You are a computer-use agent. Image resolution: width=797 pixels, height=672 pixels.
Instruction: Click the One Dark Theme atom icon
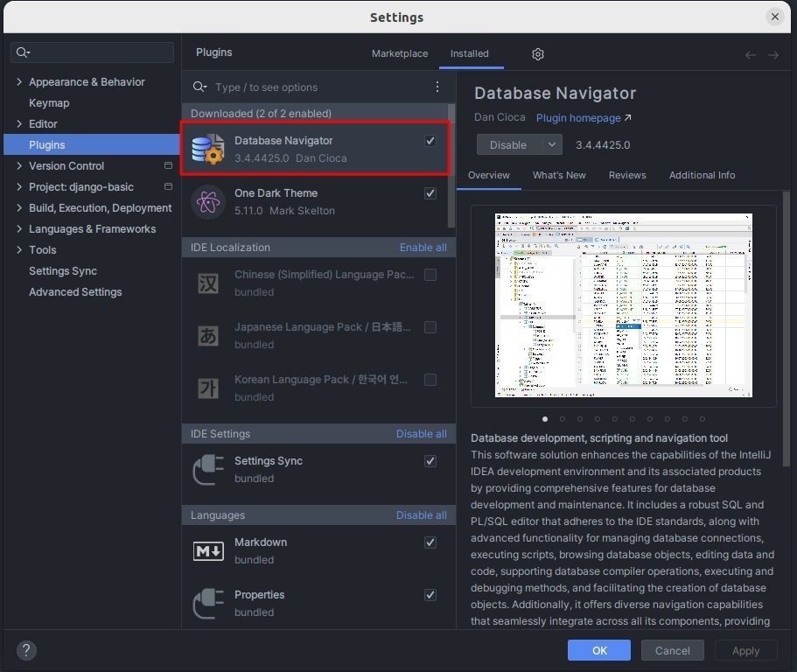point(208,202)
